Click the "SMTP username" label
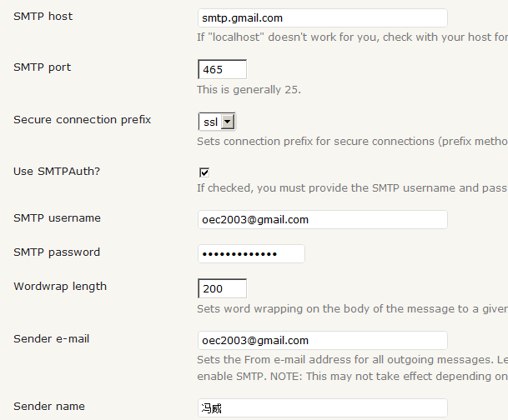The image size is (508, 420). [57, 218]
